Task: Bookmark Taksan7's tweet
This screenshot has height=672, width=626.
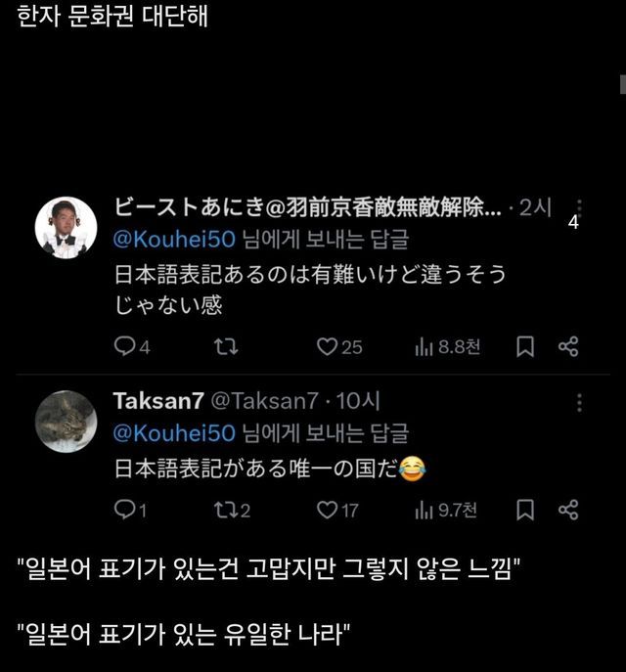Action: 524,510
